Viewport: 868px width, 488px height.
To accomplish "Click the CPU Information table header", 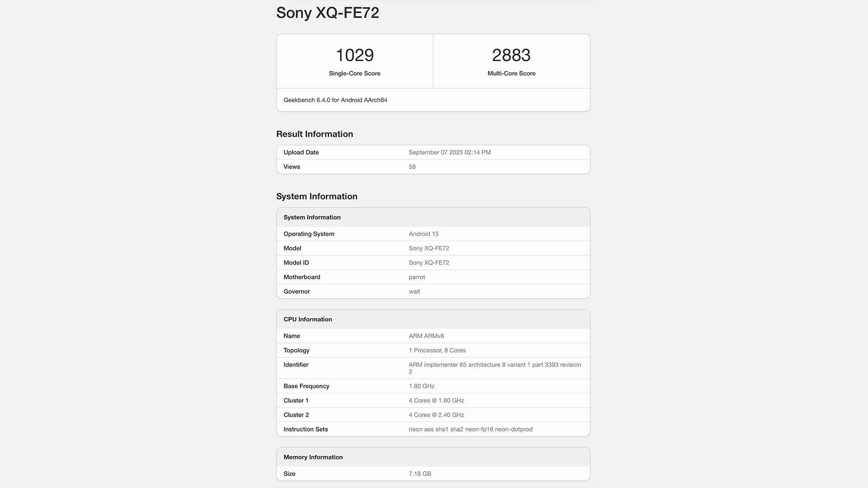I will point(307,319).
